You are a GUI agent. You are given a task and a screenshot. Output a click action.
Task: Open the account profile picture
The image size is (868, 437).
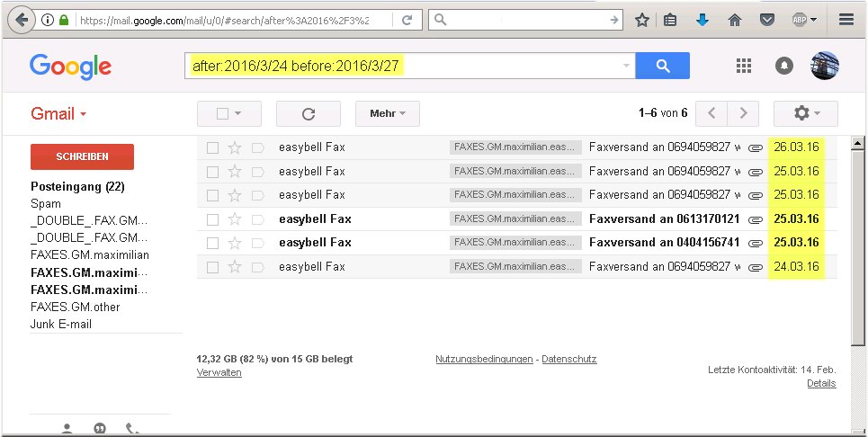pyautogui.click(x=825, y=66)
